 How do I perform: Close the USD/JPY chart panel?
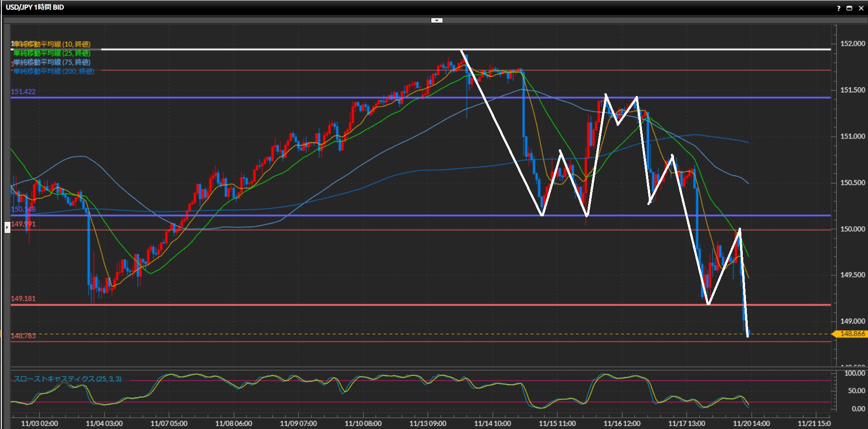tap(861, 8)
